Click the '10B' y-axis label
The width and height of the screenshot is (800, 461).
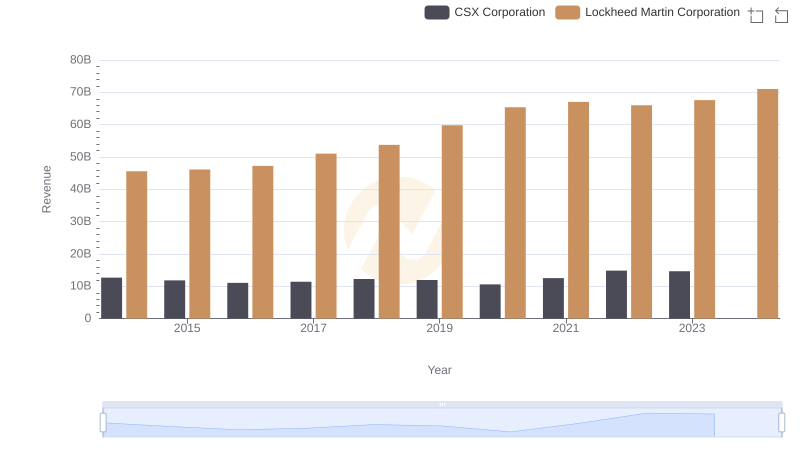tap(81, 286)
